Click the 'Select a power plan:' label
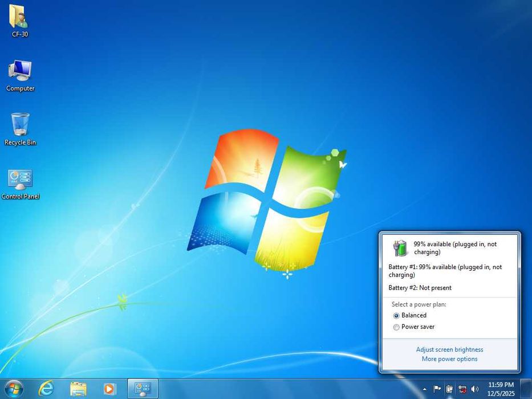The image size is (532, 399). 419,304
